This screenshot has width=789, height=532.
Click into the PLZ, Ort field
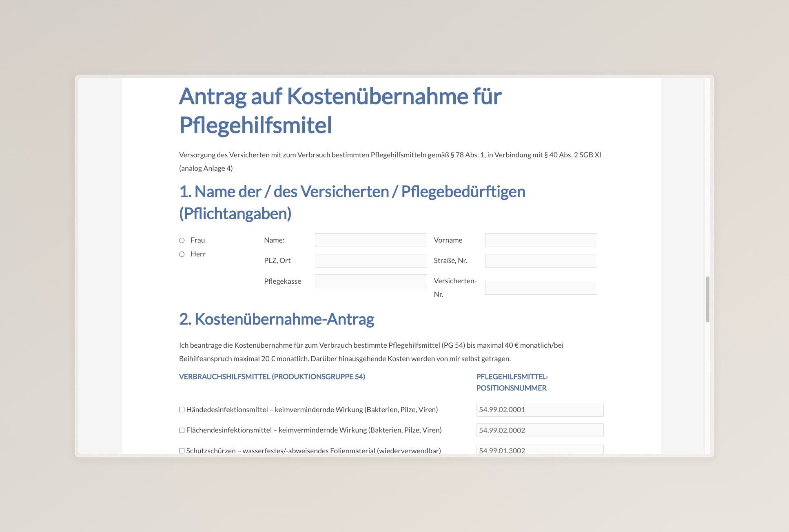370,261
